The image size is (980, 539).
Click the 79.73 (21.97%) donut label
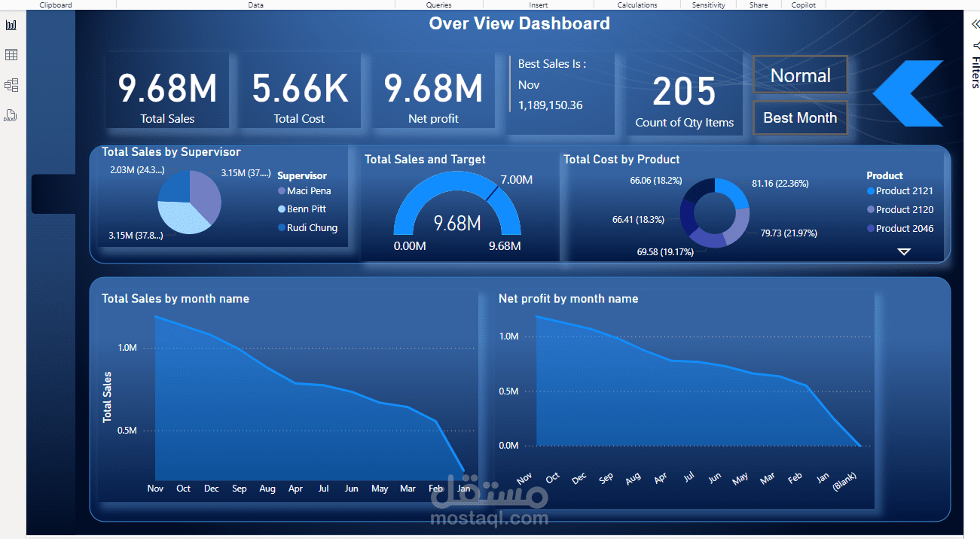pos(789,233)
